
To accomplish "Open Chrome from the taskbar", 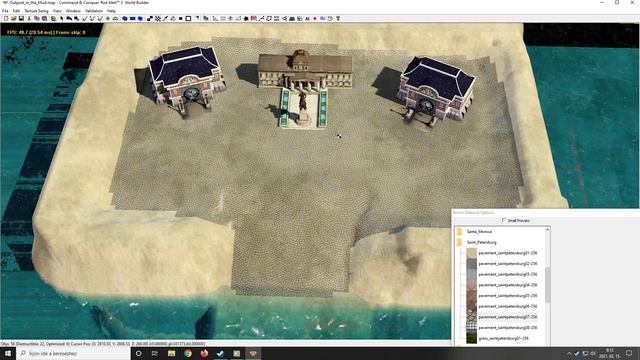I will click(188, 353).
